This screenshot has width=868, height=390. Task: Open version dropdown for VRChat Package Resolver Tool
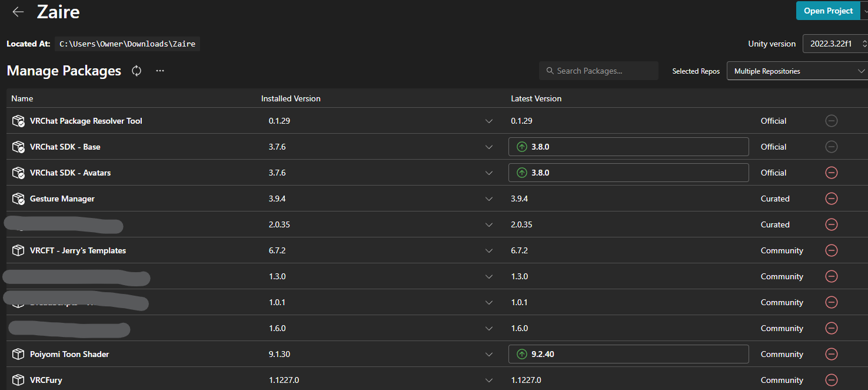click(489, 121)
